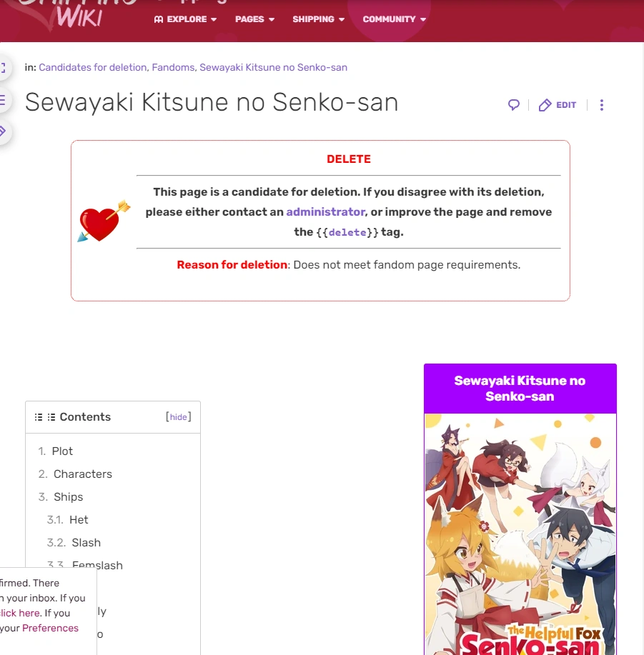Open the Candidates for deletion category link
This screenshot has height=655, width=644.
[x=92, y=67]
